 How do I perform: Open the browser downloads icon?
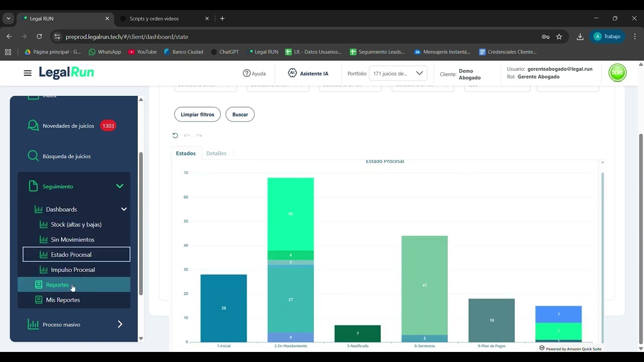coord(580,37)
